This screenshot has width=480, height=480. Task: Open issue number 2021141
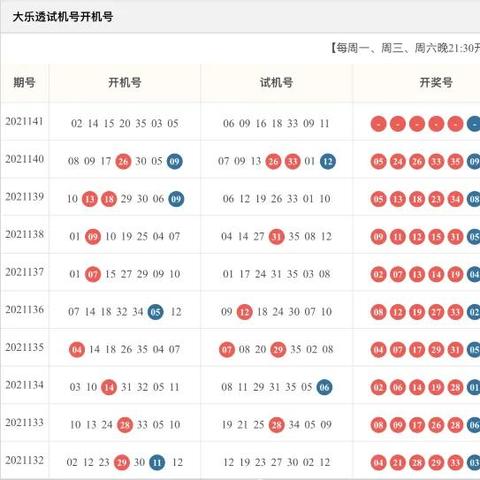(x=24, y=121)
